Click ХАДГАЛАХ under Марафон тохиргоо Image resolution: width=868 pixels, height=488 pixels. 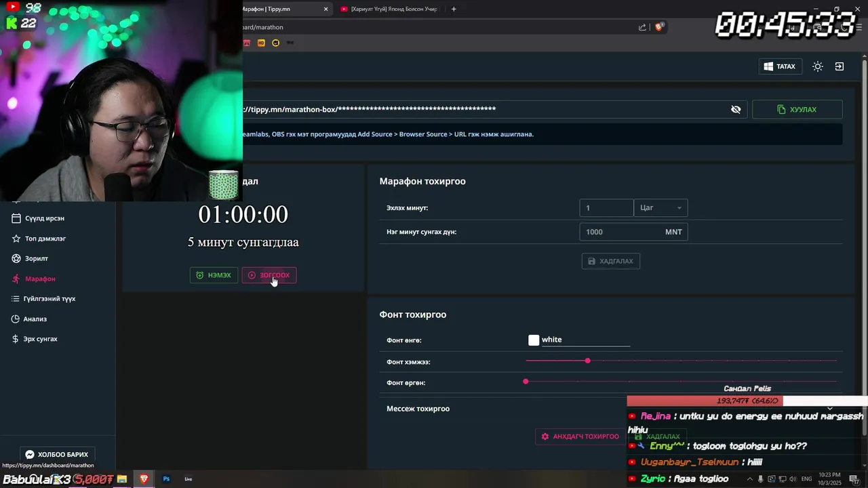click(x=611, y=261)
